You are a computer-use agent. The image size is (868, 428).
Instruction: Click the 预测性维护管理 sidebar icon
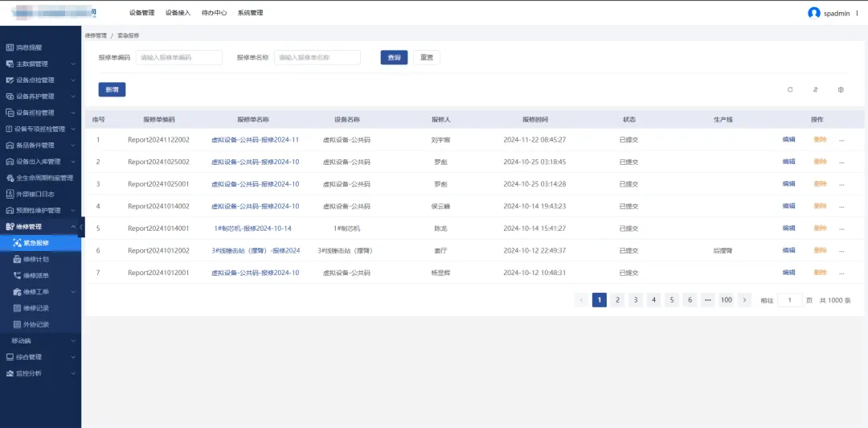pos(10,211)
